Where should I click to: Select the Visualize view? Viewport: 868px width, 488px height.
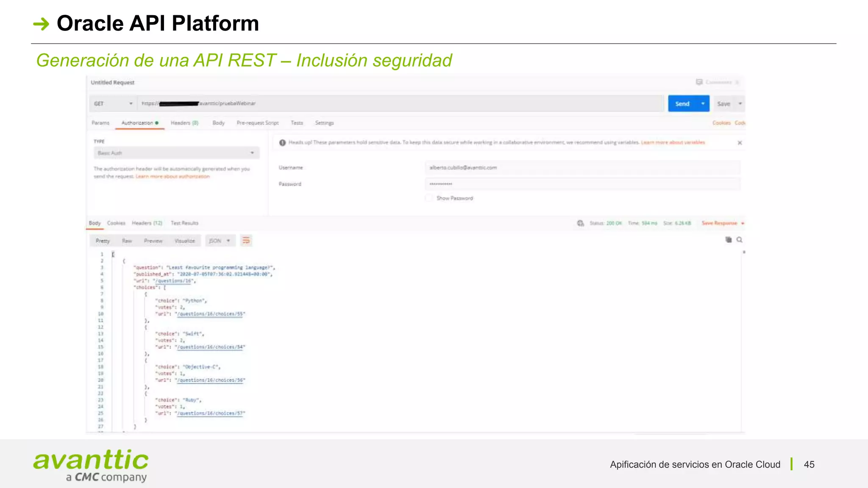tap(185, 241)
